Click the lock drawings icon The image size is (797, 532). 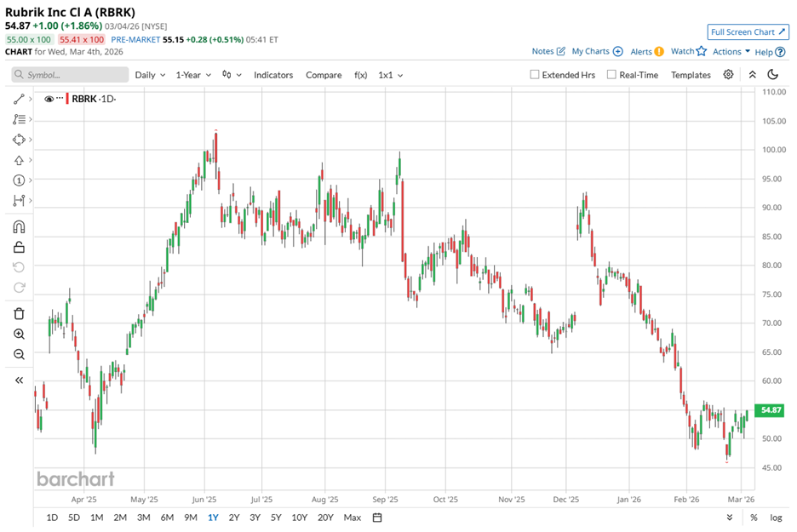[19, 248]
